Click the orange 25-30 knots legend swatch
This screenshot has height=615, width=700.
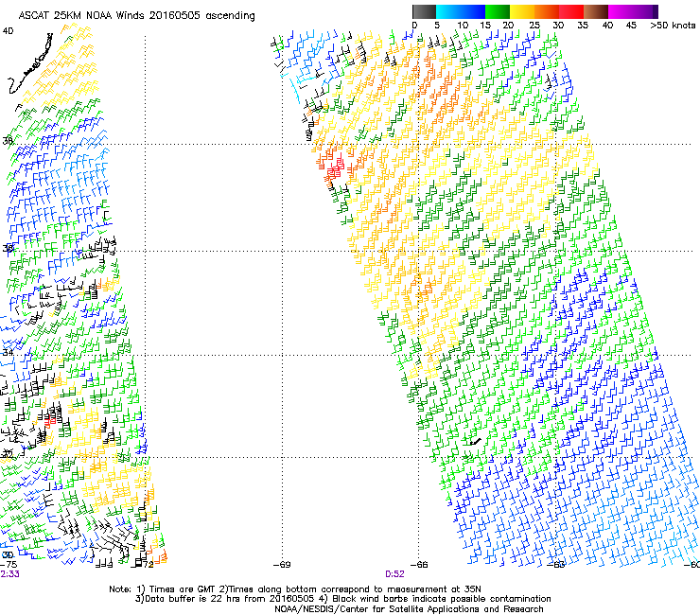(547, 11)
